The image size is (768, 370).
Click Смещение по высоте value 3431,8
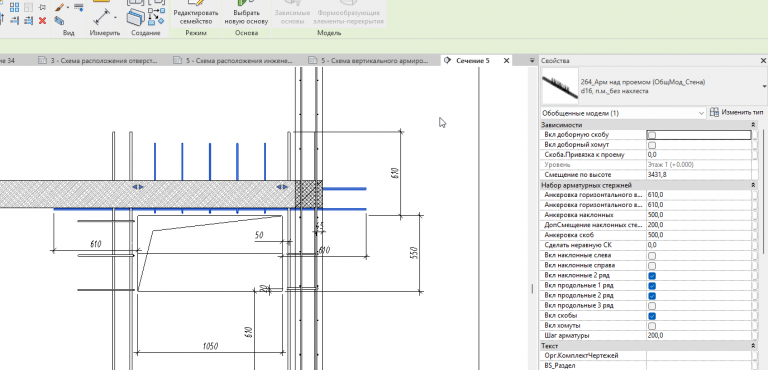(699, 175)
